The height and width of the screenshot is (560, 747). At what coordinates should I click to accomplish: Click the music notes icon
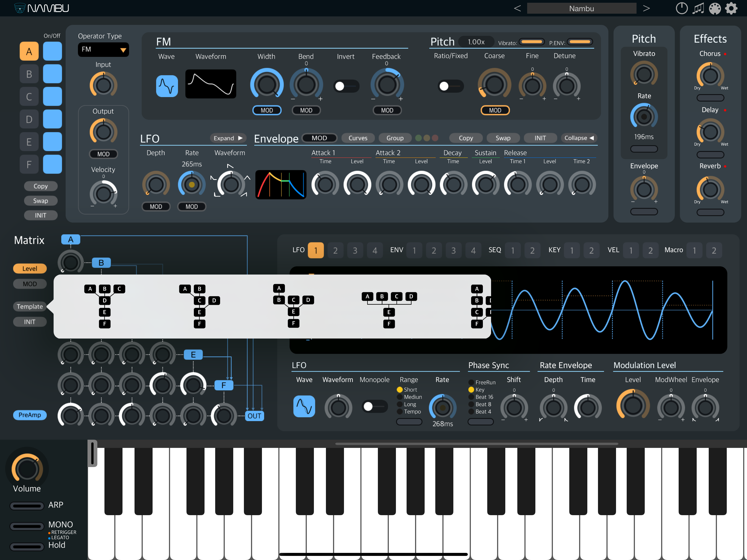[698, 8]
